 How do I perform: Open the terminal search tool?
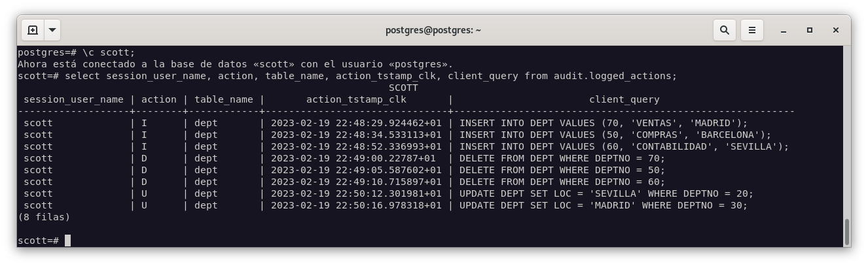point(725,30)
